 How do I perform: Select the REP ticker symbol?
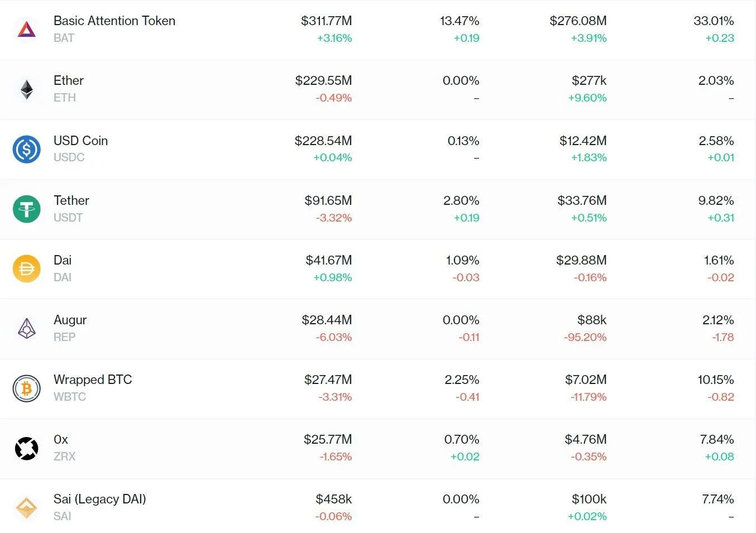pos(65,337)
